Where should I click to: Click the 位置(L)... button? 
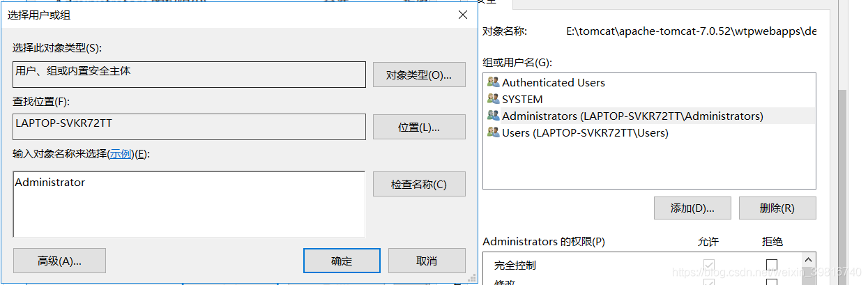click(x=419, y=127)
